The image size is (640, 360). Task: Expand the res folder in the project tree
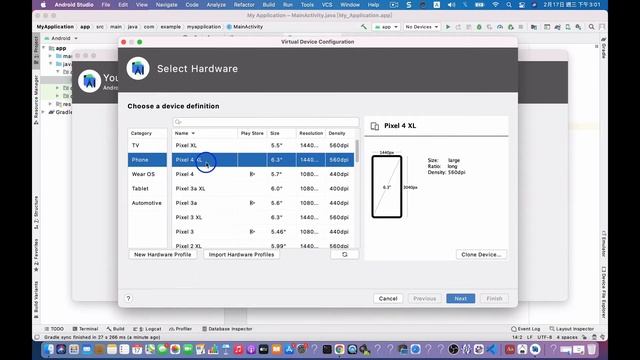coord(51,104)
